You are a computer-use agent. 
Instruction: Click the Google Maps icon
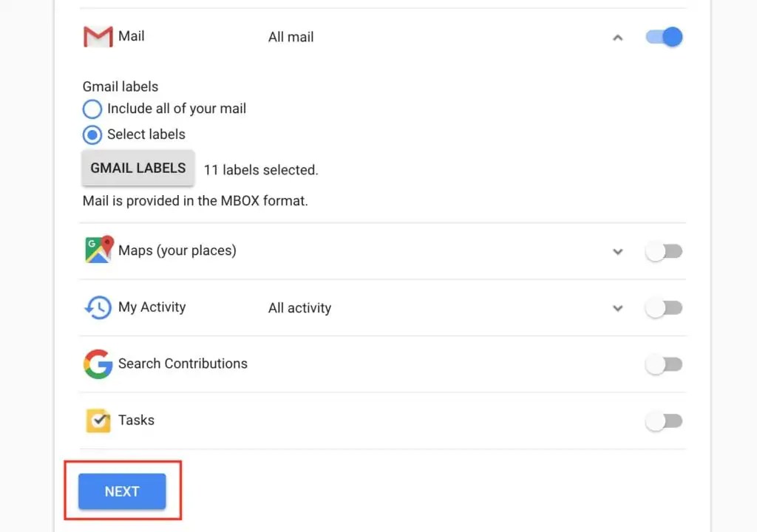(x=97, y=250)
